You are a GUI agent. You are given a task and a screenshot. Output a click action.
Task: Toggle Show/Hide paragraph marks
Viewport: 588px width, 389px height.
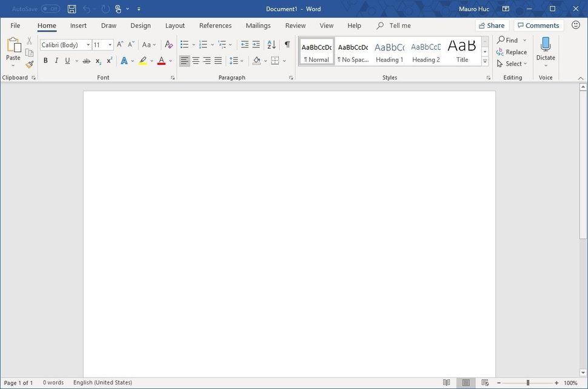coord(287,44)
